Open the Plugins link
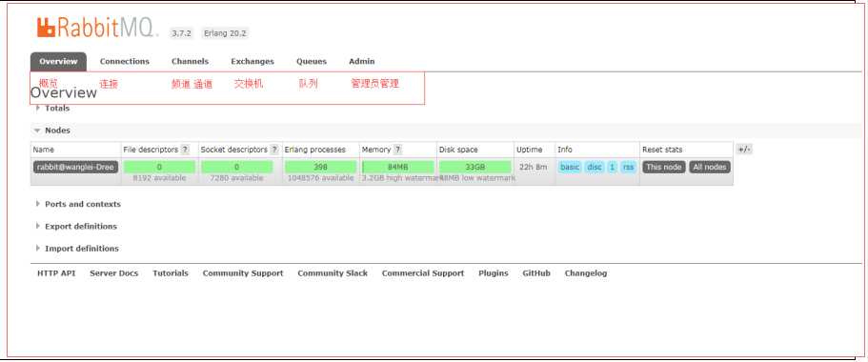This screenshot has width=868, height=362. (x=494, y=273)
